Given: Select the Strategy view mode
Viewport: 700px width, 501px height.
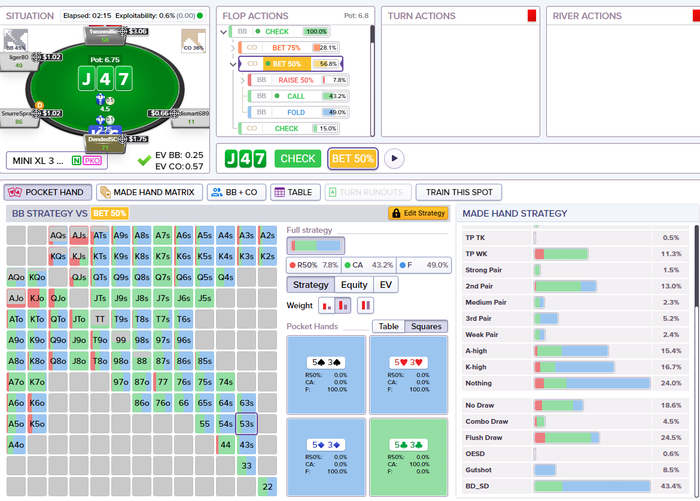Looking at the screenshot, I should click(x=311, y=285).
